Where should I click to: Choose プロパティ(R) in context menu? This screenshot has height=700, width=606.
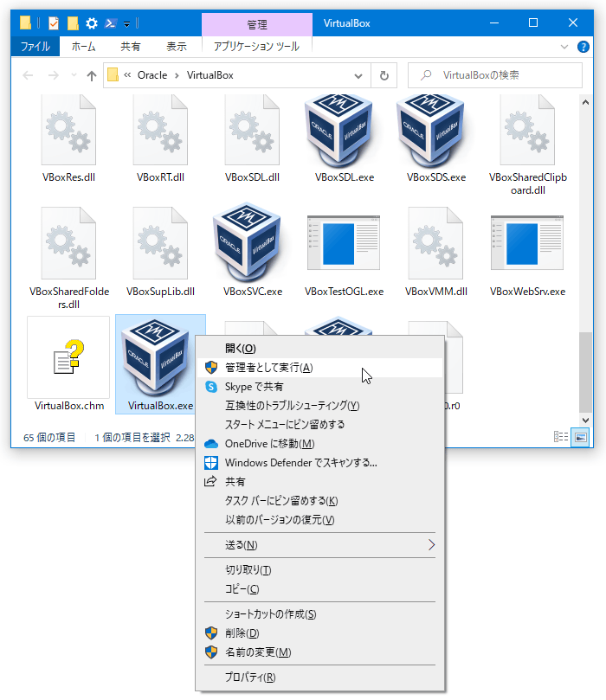pos(319,678)
